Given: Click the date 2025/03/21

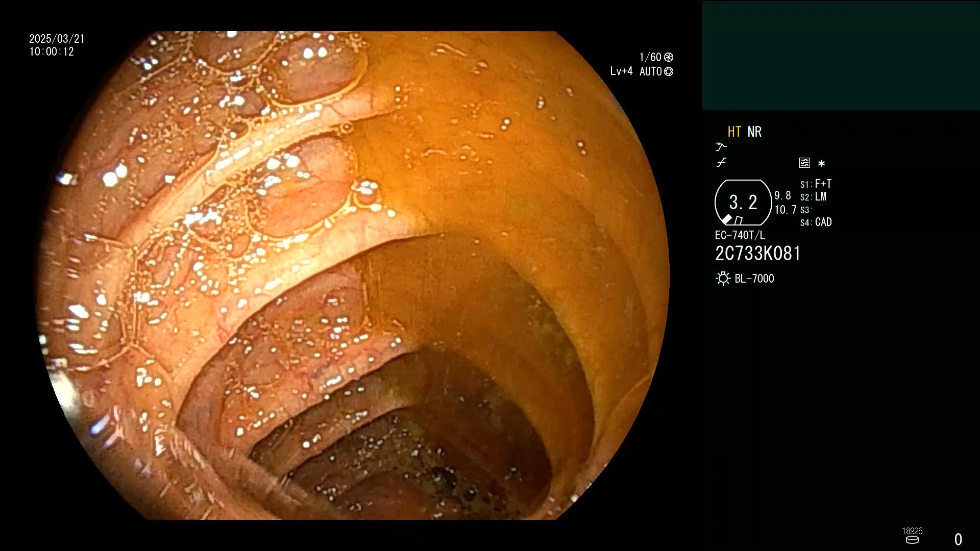Looking at the screenshot, I should [x=57, y=39].
